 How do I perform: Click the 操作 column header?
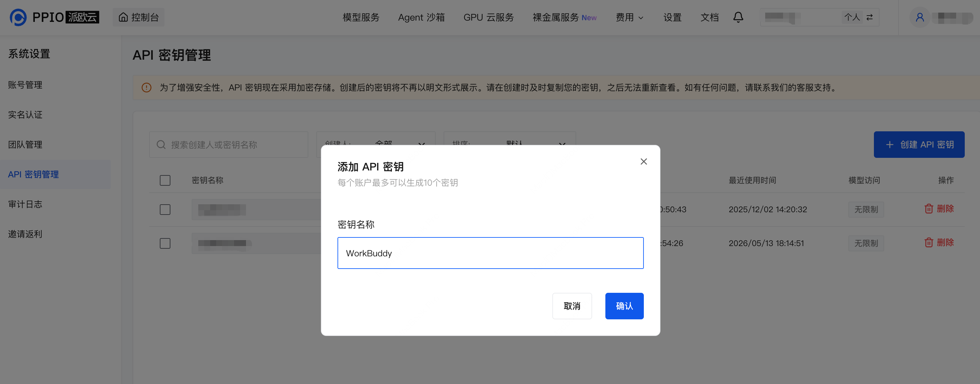coord(946,180)
